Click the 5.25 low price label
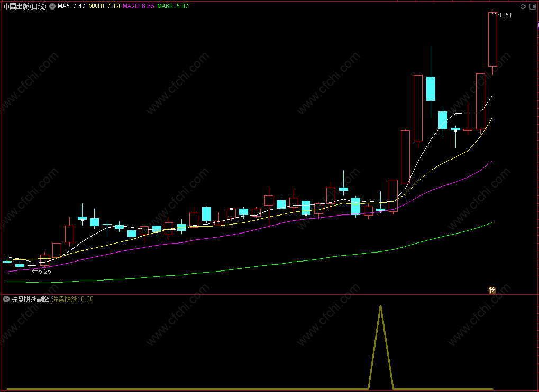Screen dimensions: 539x392 [44, 272]
